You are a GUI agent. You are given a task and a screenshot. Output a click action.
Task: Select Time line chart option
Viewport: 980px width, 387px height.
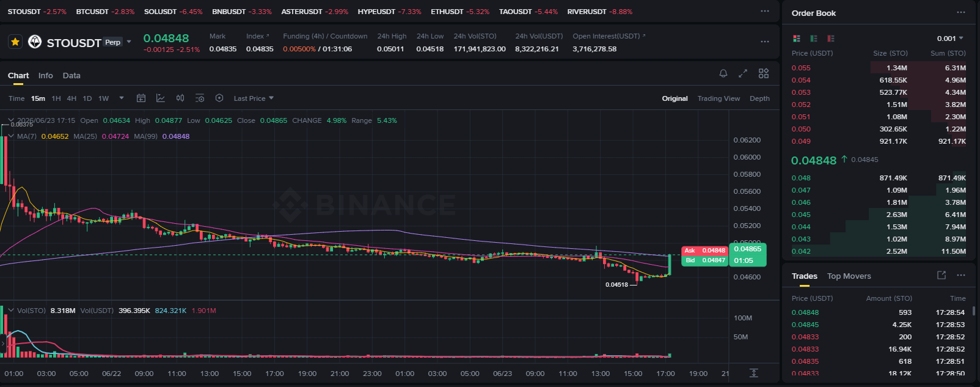pos(16,98)
